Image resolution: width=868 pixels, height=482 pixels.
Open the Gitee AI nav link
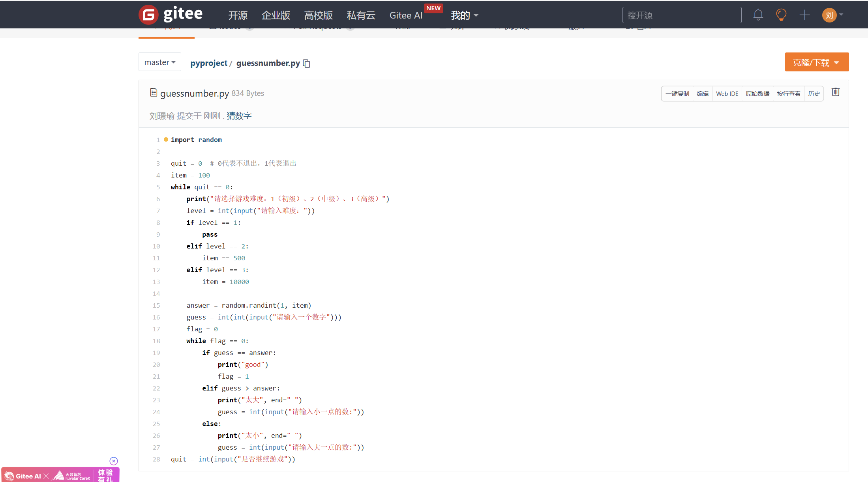(406, 15)
